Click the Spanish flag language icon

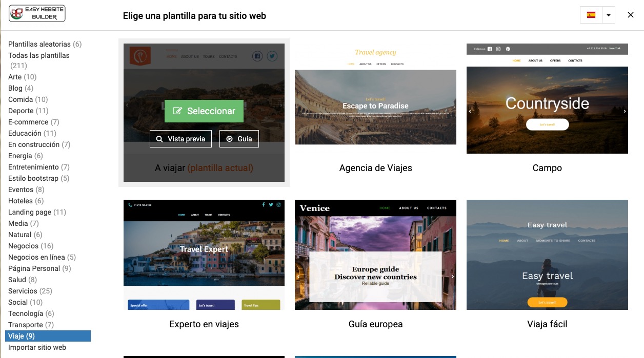click(x=591, y=15)
